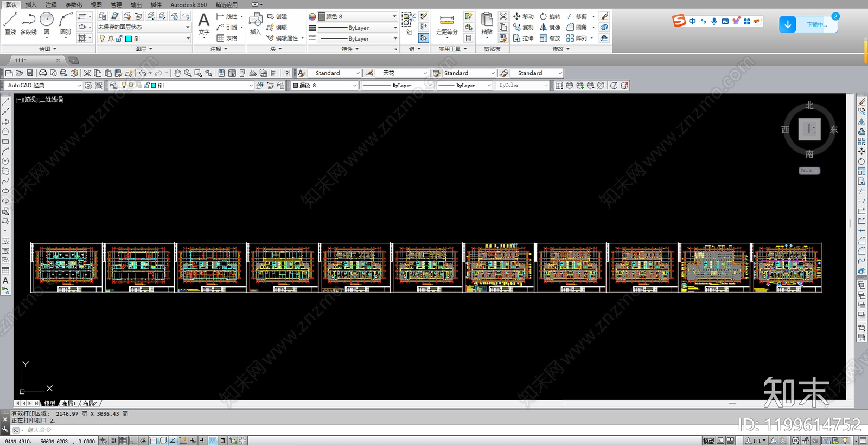Toggle polar tracking in the status bar
Viewport: 868px width, 446px height.
point(143,441)
